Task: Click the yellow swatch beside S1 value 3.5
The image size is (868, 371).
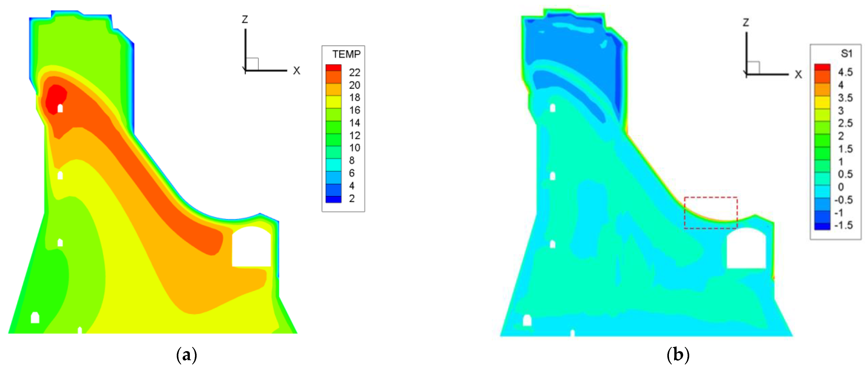Action: [x=822, y=102]
